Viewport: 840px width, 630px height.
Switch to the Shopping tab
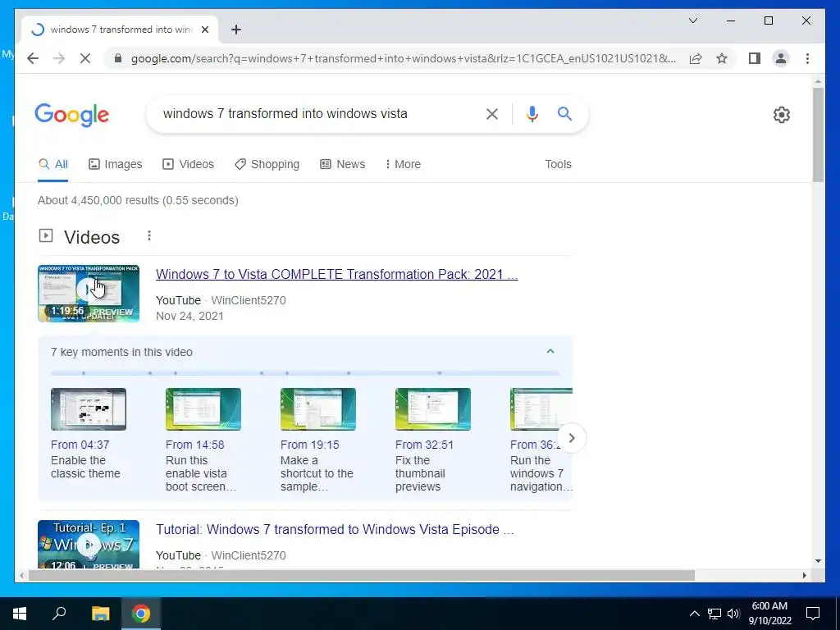[267, 164]
